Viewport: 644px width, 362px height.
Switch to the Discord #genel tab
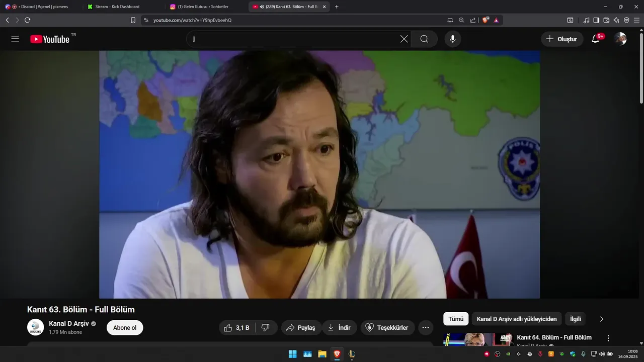pyautogui.click(x=41, y=7)
